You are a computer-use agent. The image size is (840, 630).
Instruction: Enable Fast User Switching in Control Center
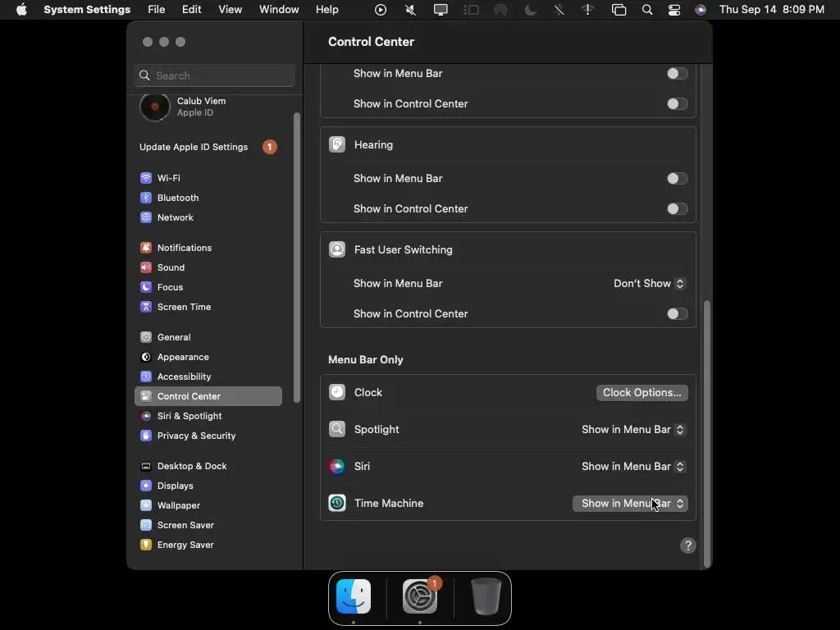pyautogui.click(x=677, y=314)
